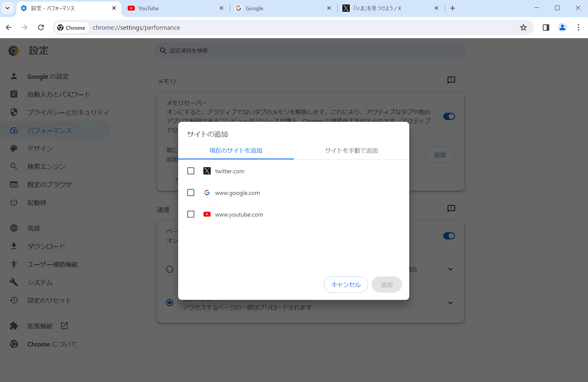Screen dimensions: 588x382
Task: Open パフォーマンス sidebar item
Action: pyautogui.click(x=56, y=130)
